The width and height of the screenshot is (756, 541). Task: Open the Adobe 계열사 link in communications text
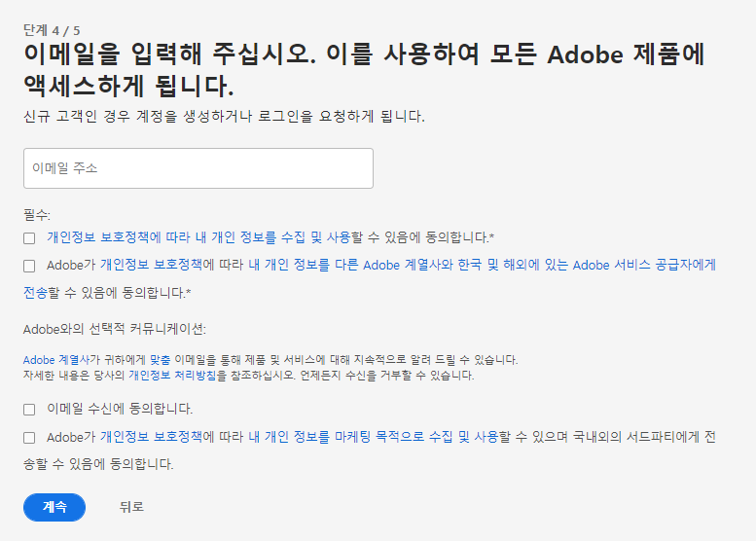(56, 360)
